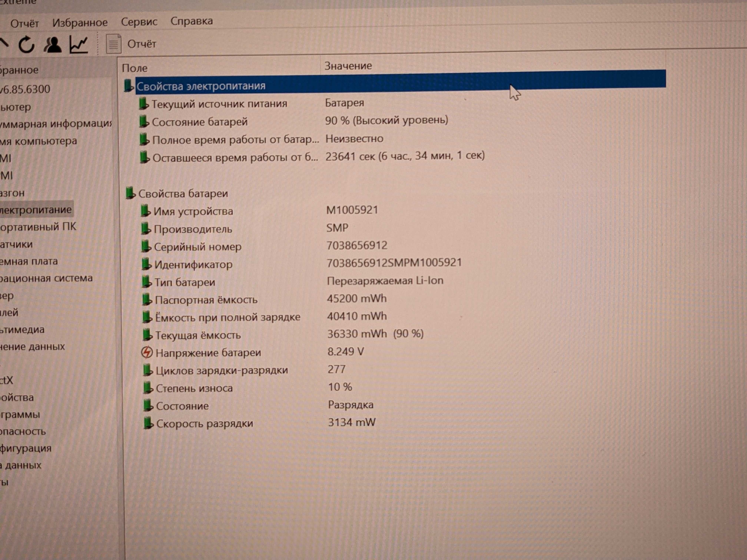Image resolution: width=747 pixels, height=560 pixels.
Task: Open the Избранное menu
Action: point(80,23)
